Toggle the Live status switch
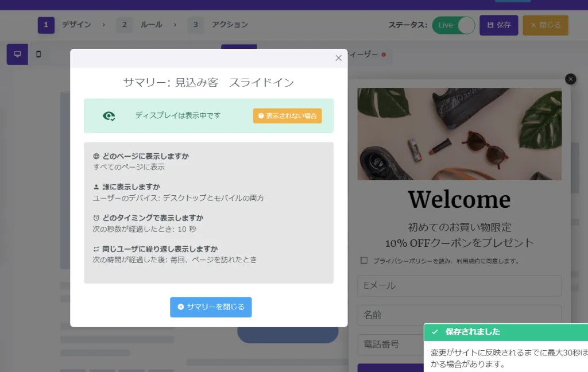This screenshot has height=372, width=588. pos(454,25)
